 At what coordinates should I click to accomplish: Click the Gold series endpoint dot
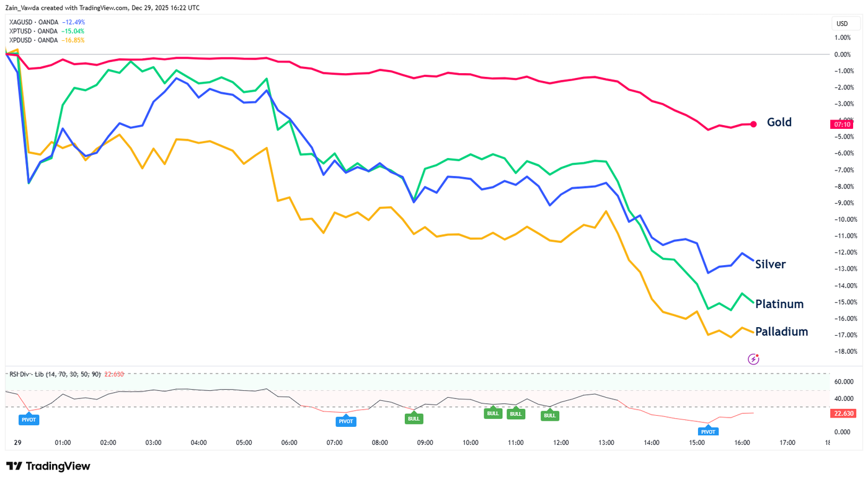(753, 124)
